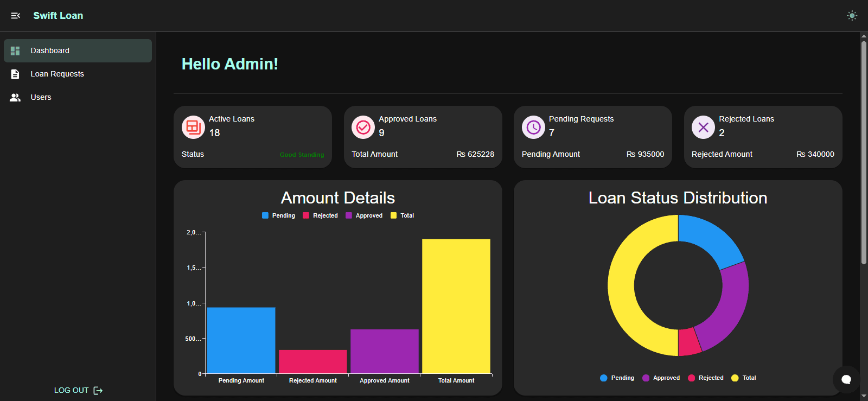Open the Users menu item
This screenshot has width=868, height=401.
coord(78,97)
